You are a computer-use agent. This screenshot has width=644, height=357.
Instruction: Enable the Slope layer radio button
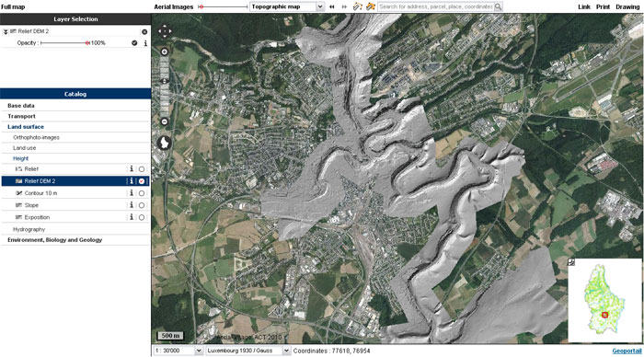click(x=142, y=205)
